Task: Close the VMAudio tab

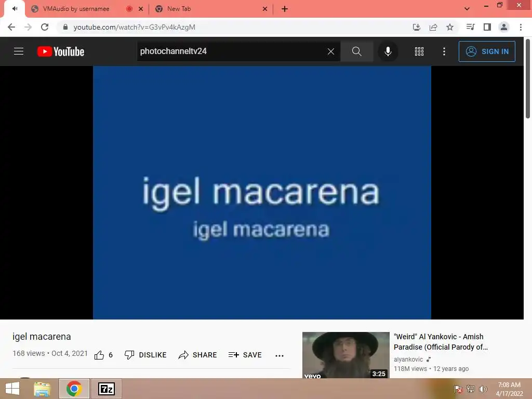Action: (x=141, y=9)
